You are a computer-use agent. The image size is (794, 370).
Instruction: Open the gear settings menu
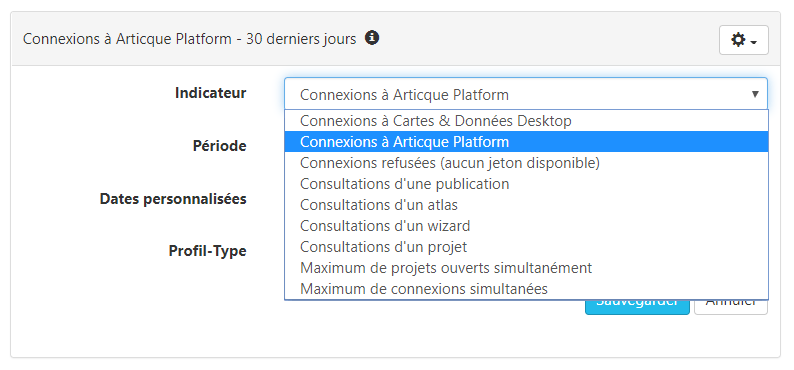743,40
